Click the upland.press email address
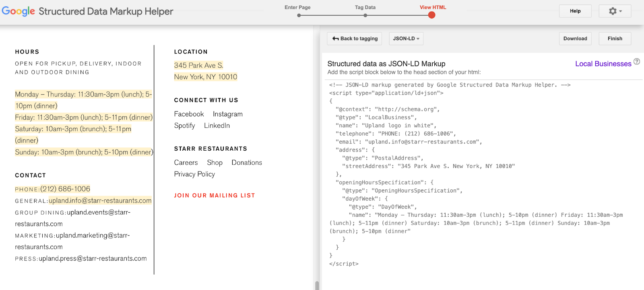 pos(93,259)
